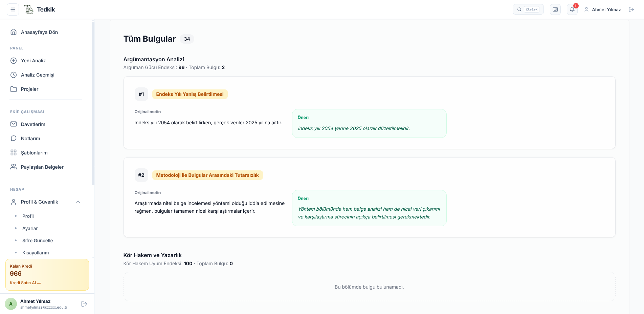The width and height of the screenshot is (644, 314).
Task: Click the logout icon in top header
Action: (631, 9)
